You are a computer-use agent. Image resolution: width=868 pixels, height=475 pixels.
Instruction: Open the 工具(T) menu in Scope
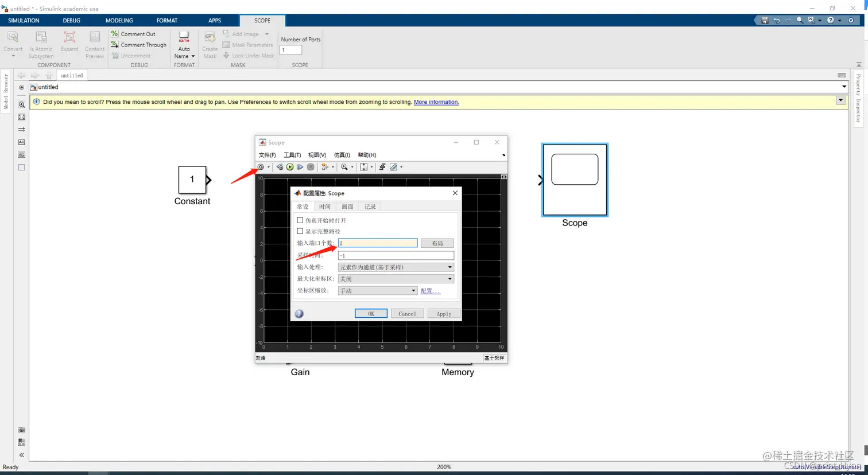pyautogui.click(x=292, y=155)
